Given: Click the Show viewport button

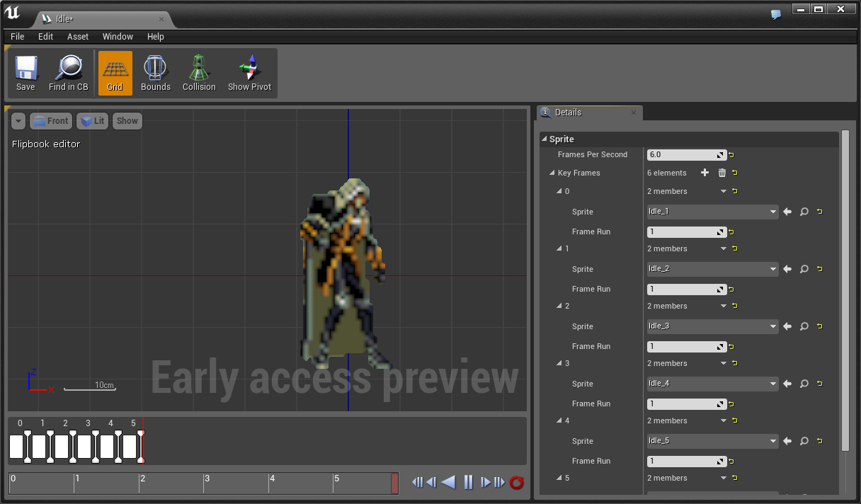Looking at the screenshot, I should 127,121.
